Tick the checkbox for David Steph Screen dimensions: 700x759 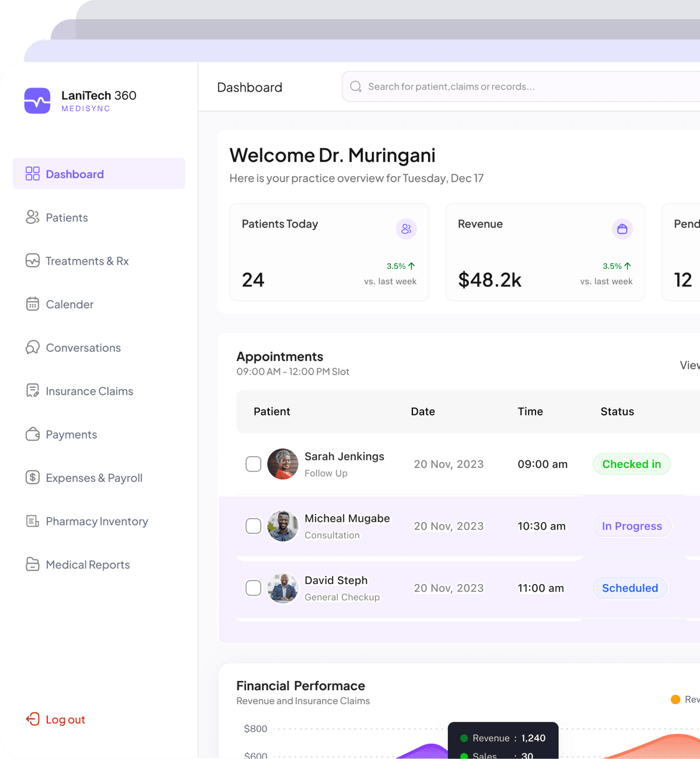pyautogui.click(x=253, y=588)
